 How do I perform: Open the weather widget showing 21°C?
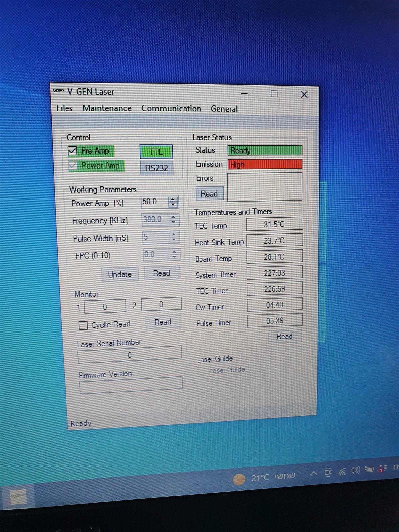264,478
